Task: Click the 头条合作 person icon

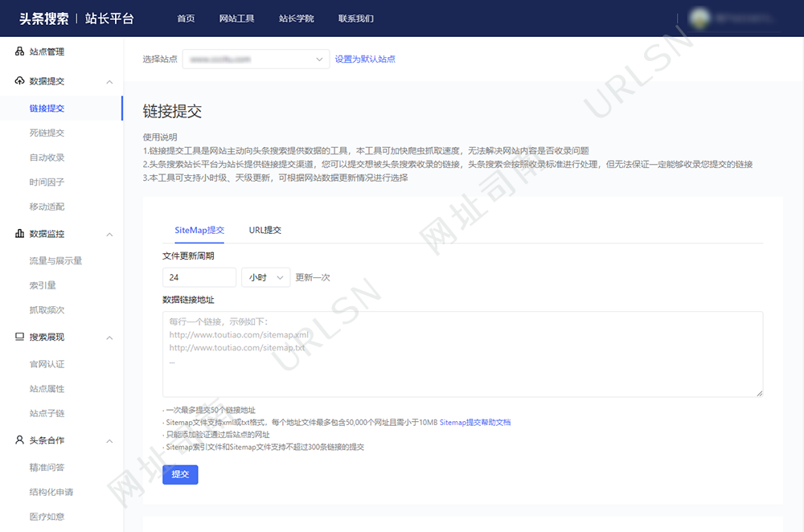Action: coord(20,440)
